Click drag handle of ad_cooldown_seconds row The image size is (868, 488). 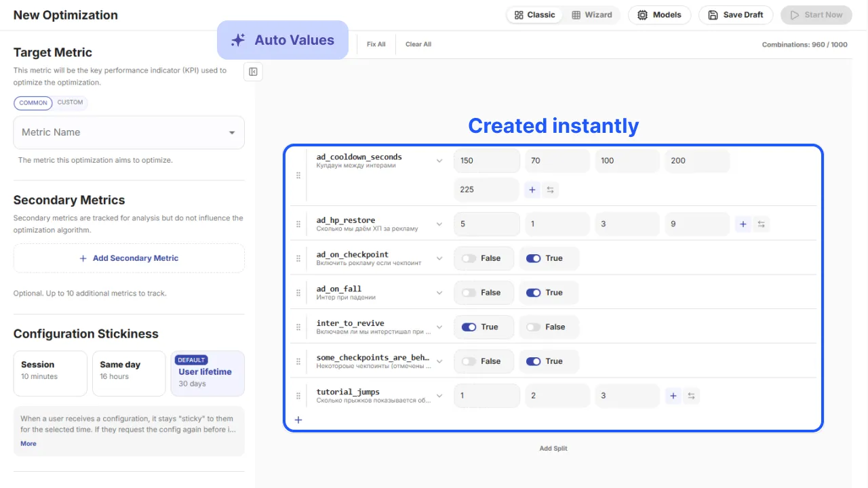[x=298, y=175]
